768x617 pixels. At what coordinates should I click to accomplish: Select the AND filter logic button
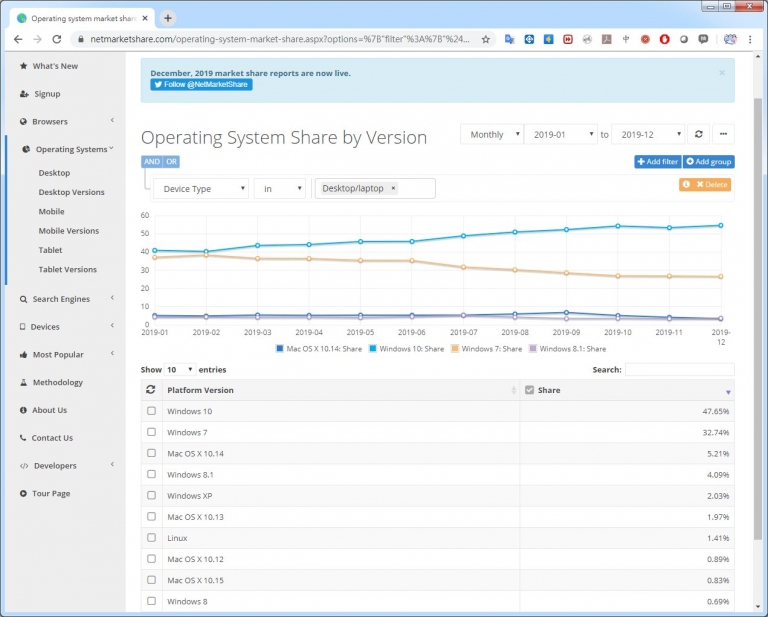pos(152,161)
